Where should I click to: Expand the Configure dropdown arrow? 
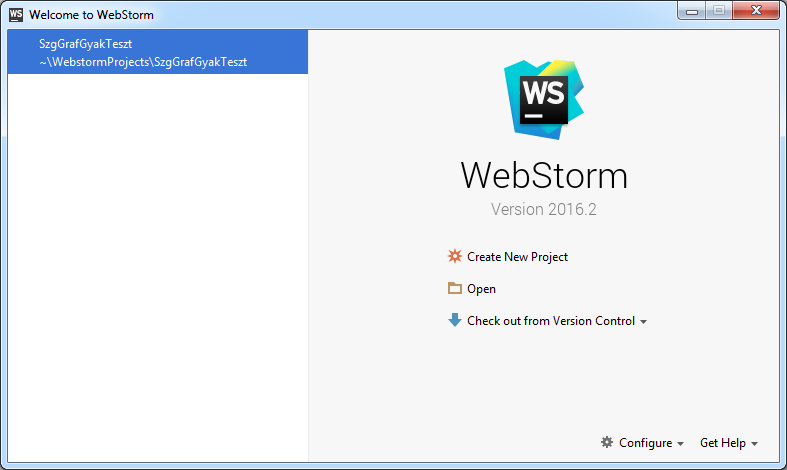tap(680, 444)
